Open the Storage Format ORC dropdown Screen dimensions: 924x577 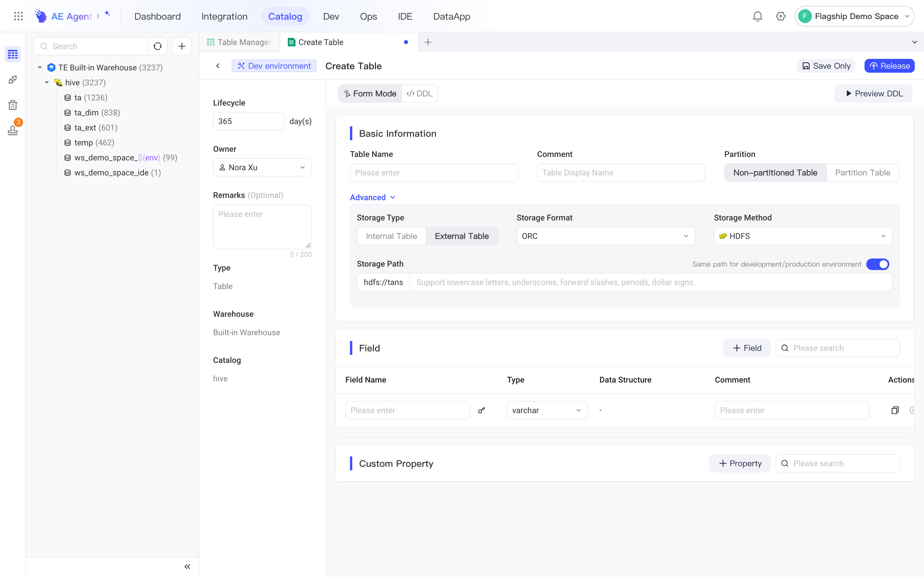[606, 236]
